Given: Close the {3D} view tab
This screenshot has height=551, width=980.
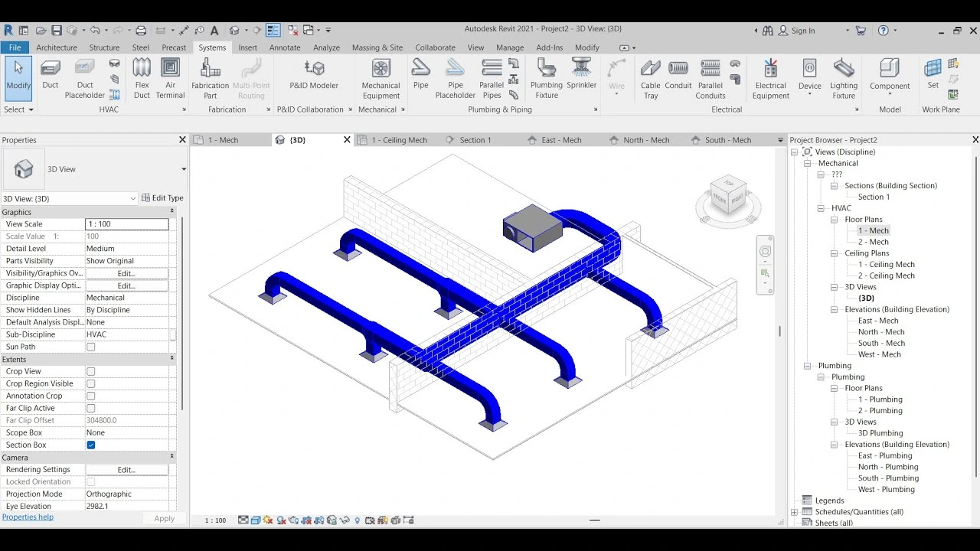Looking at the screenshot, I should coord(347,140).
